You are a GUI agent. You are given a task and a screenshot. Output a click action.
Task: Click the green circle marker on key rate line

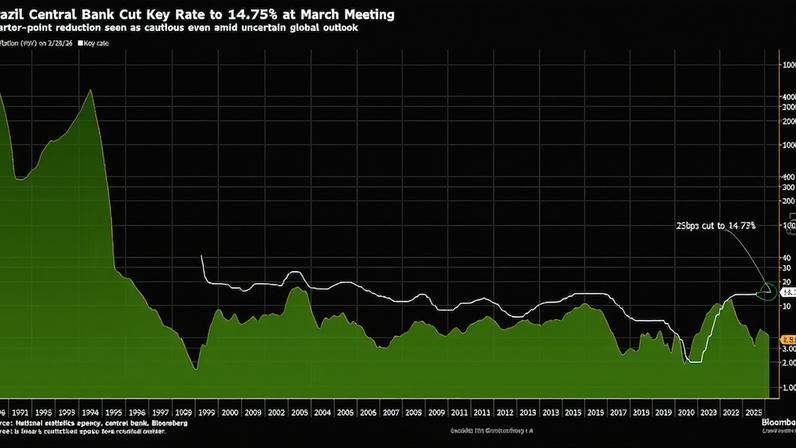coord(768,292)
